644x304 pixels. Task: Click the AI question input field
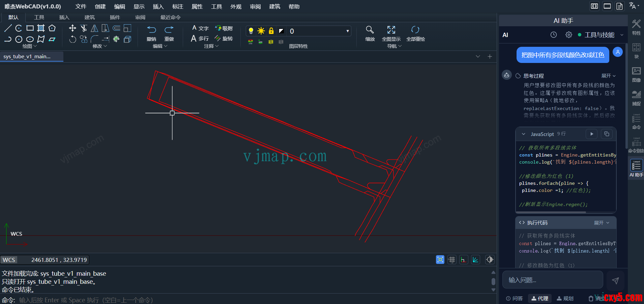tap(553, 280)
